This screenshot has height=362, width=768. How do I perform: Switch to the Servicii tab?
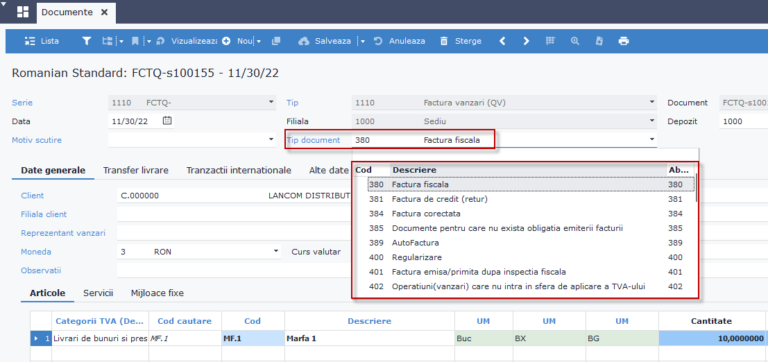point(98,293)
